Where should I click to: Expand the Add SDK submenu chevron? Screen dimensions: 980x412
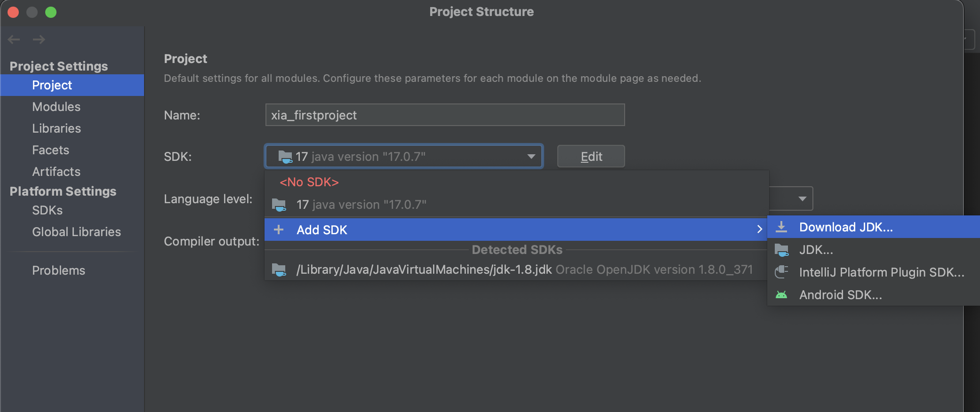click(x=759, y=230)
